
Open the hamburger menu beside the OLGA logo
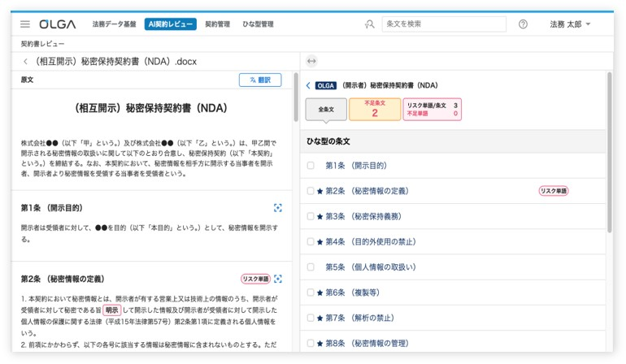pos(25,24)
